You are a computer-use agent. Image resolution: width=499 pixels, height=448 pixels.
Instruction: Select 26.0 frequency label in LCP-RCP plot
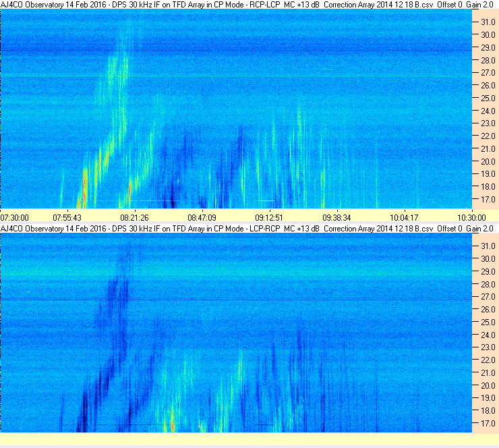[488, 310]
